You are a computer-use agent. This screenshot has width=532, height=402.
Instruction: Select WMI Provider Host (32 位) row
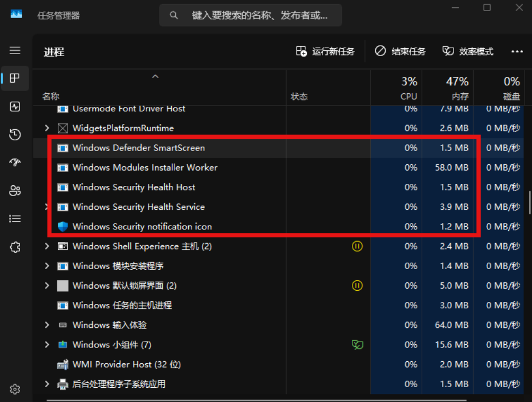pos(278,364)
